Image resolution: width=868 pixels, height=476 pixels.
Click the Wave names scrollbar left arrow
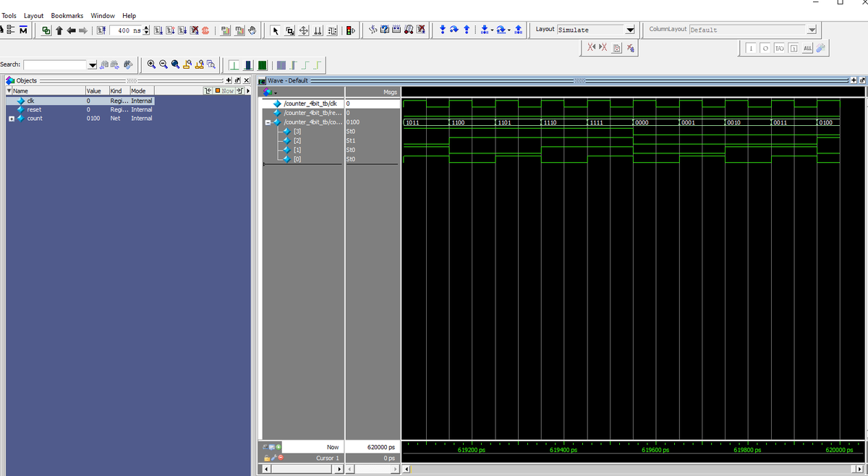pyautogui.click(x=266, y=469)
